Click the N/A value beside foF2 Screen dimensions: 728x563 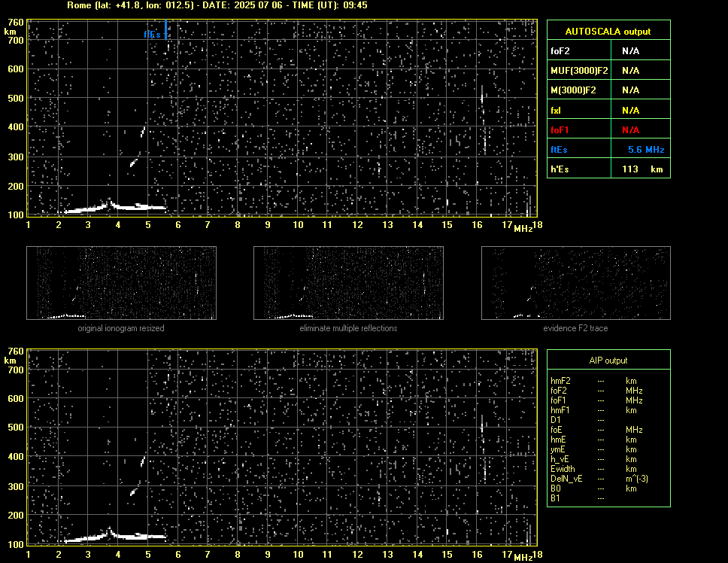click(631, 51)
